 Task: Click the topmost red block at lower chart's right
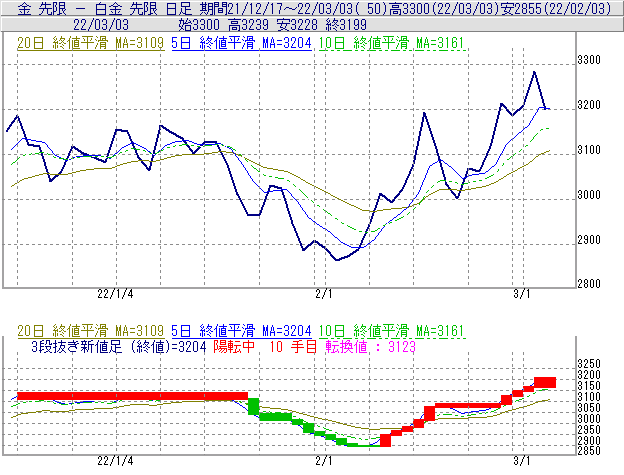(545, 382)
